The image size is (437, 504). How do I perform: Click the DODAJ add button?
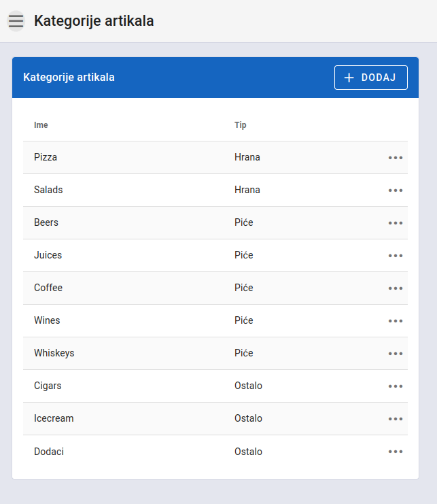371,78
